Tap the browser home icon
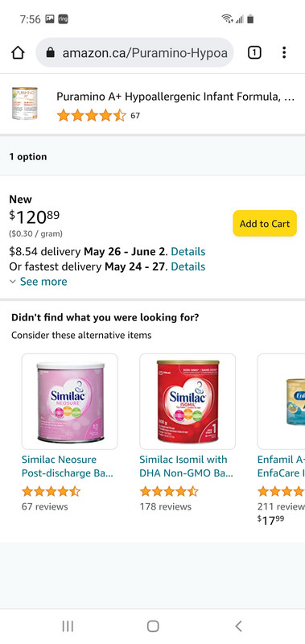305x644 pixels. (x=18, y=52)
